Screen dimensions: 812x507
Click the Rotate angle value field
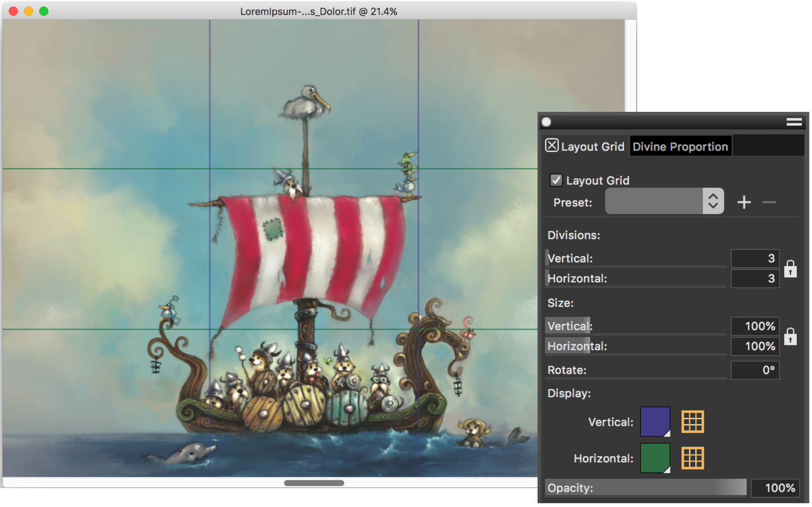coord(755,370)
